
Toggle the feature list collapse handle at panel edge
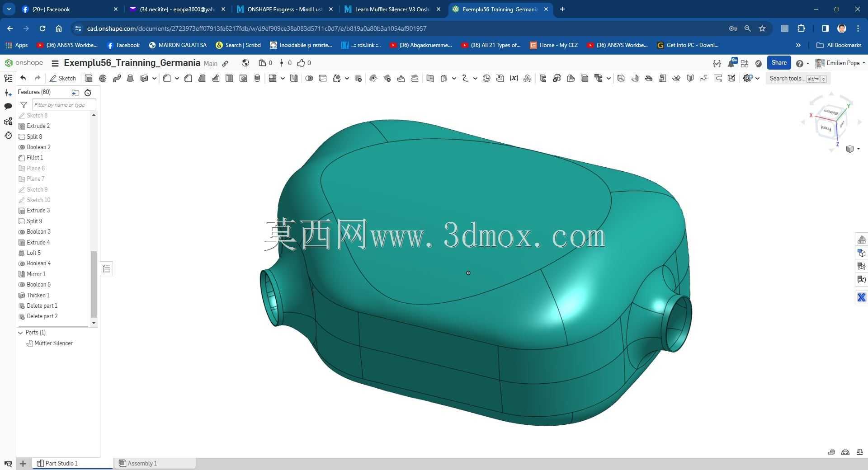pyautogui.click(x=107, y=269)
